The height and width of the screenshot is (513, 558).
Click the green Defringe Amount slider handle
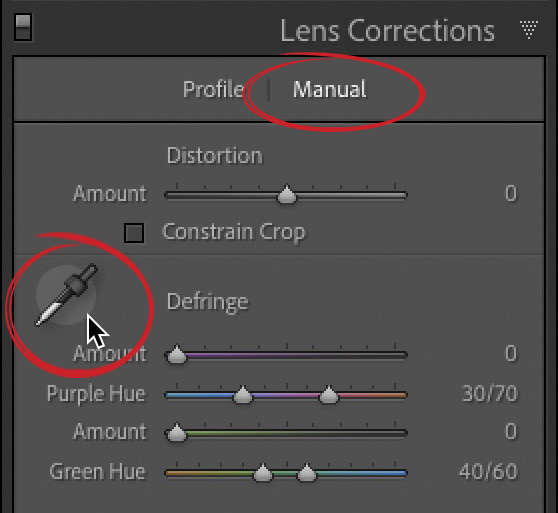point(177,432)
